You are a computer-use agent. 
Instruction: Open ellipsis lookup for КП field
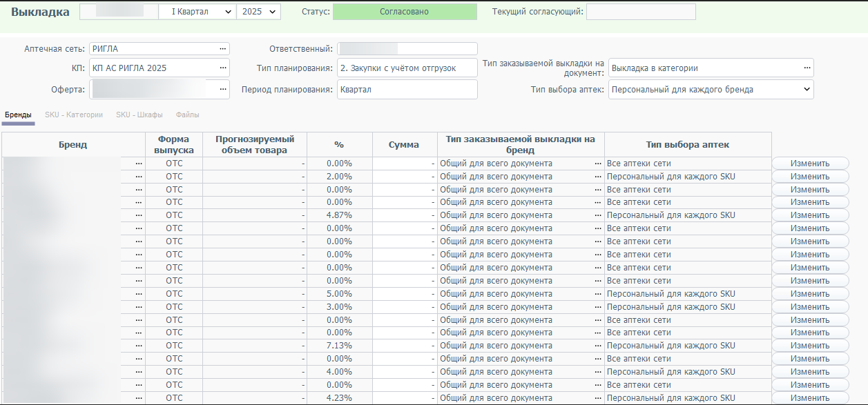[223, 68]
